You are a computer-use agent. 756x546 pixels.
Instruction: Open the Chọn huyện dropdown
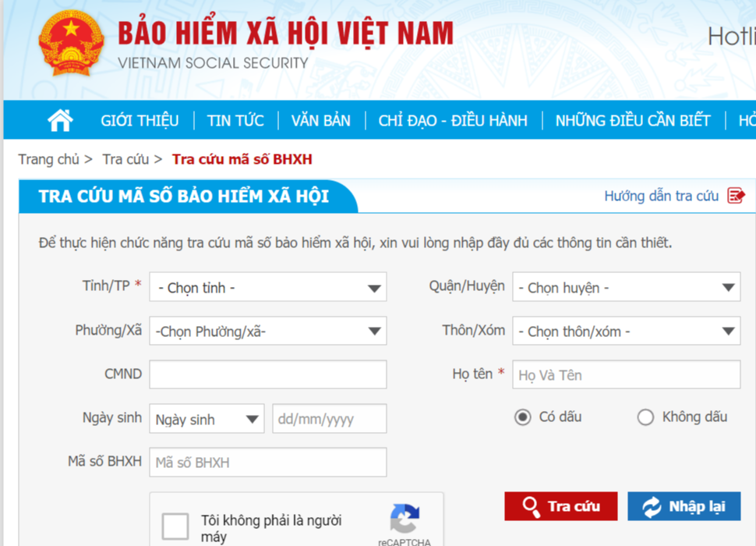[627, 287]
